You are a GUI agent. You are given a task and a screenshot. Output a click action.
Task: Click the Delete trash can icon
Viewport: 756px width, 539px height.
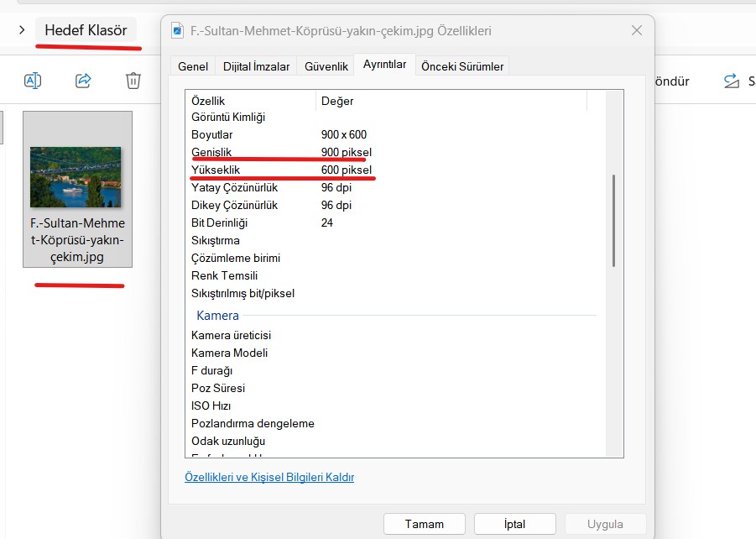(x=133, y=81)
